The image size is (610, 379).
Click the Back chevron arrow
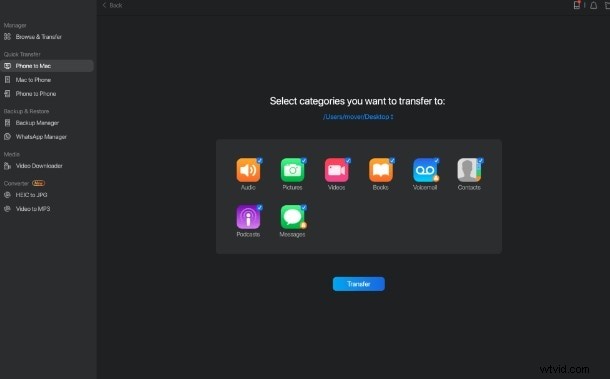point(104,5)
